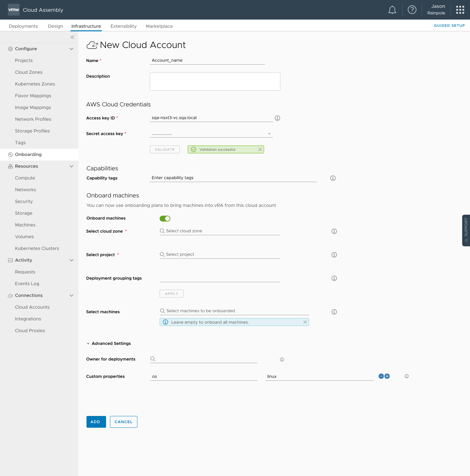This screenshot has width=470, height=476.
Task: Switch to Design tab
Action: pos(55,26)
